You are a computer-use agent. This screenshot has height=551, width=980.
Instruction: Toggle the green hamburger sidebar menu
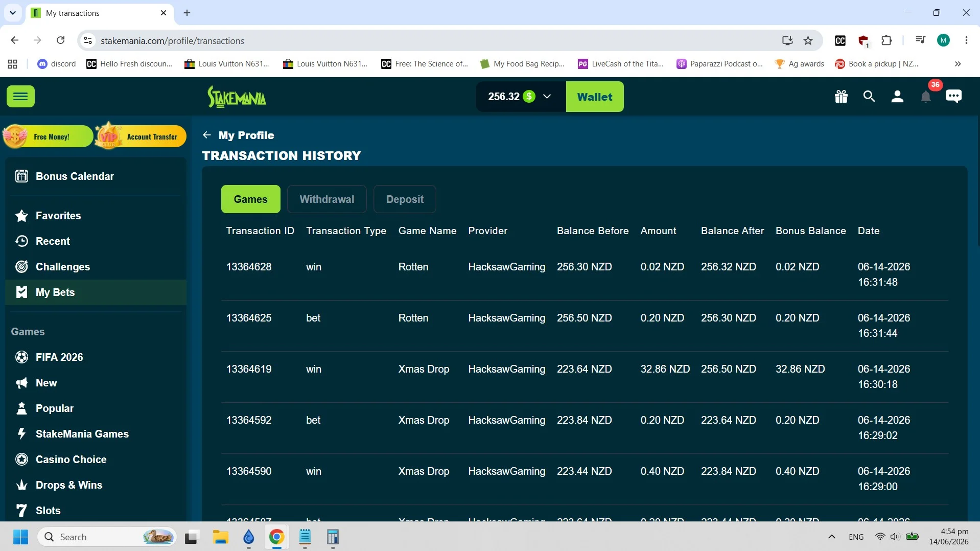(20, 96)
